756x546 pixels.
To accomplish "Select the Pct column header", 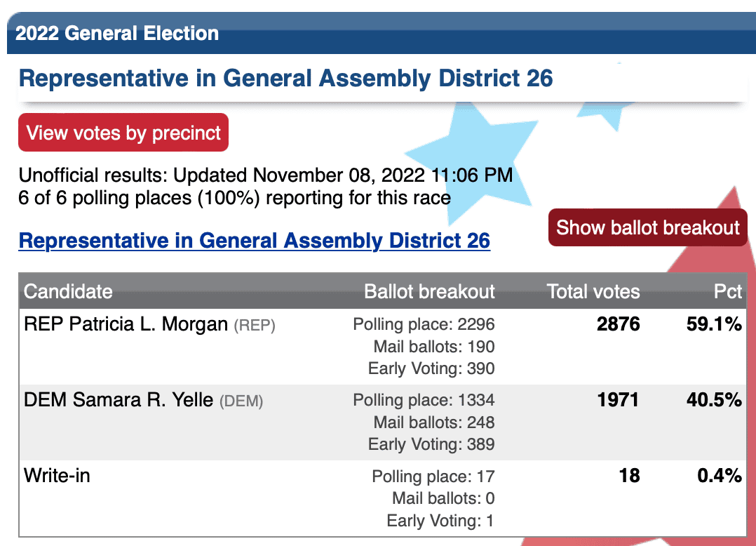I will 727,291.
